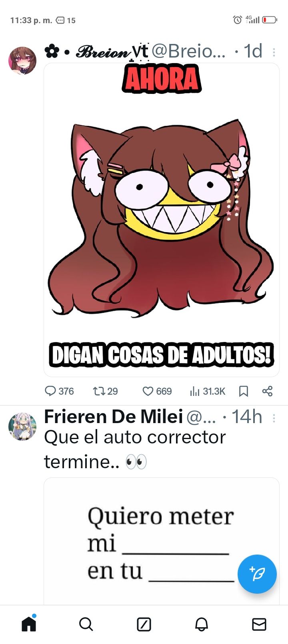Open the @Breio... handle link
This screenshot has height=644, width=288.
pos(188,51)
